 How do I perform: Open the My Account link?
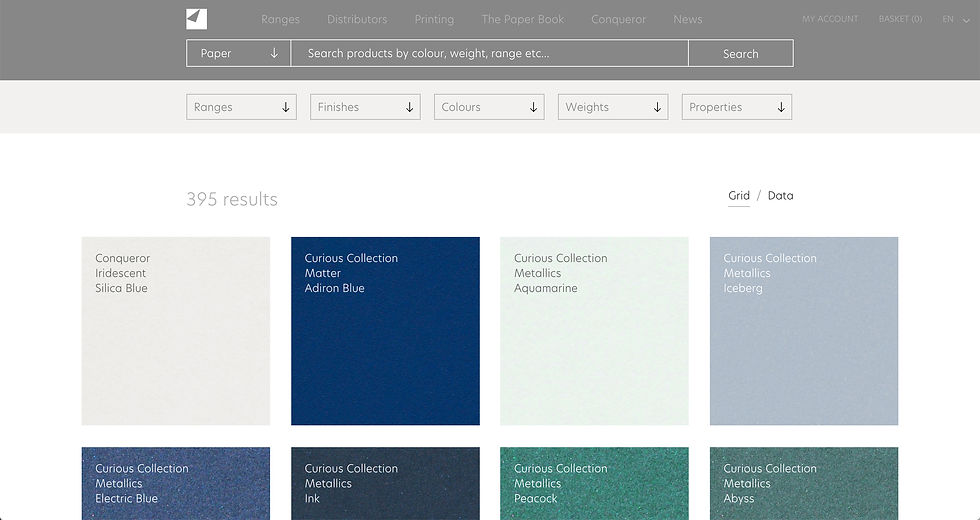pos(830,19)
